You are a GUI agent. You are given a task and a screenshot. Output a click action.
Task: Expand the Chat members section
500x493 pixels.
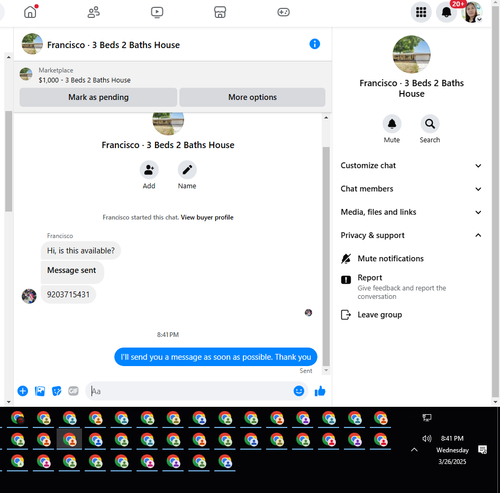411,189
